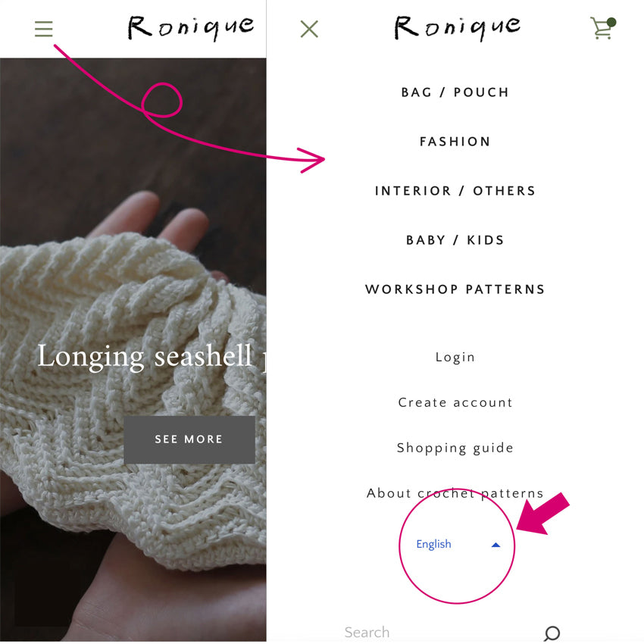Open the BAG / POUCH category
Viewport: 644px width, 644px height.
click(x=455, y=92)
